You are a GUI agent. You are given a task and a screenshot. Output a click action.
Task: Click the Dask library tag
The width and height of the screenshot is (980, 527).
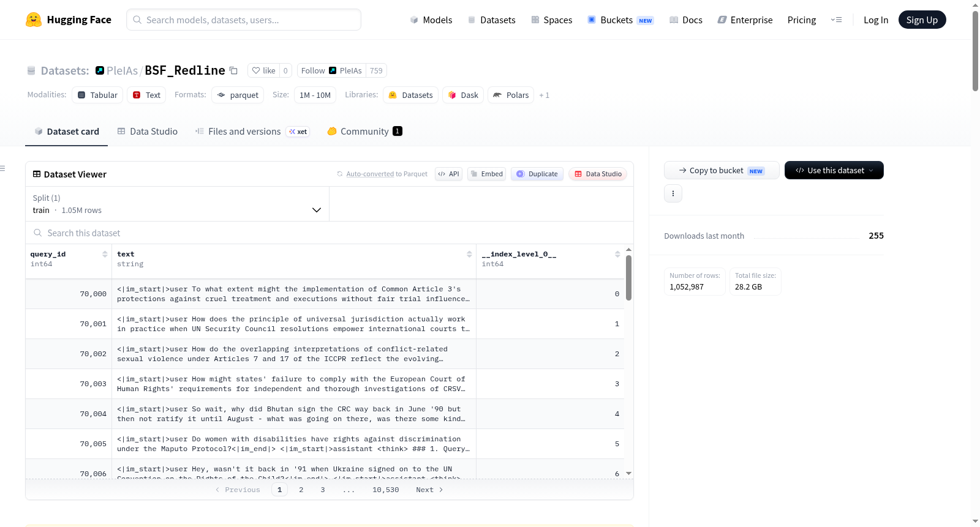point(463,95)
